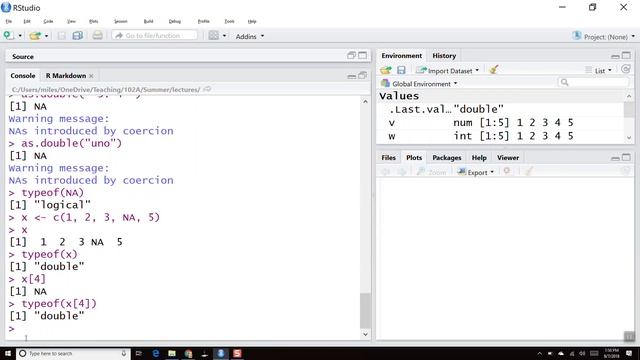640x360 pixels.
Task: Click the environment search box
Action: coord(593,82)
